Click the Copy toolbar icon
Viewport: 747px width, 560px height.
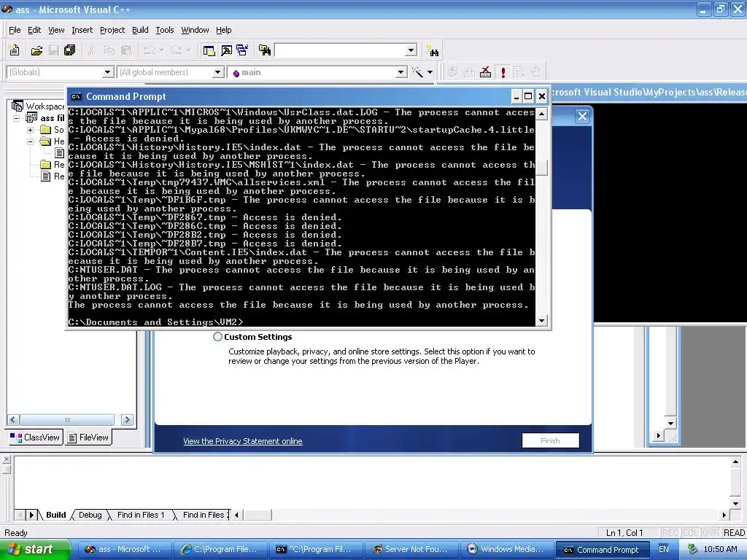tap(109, 50)
